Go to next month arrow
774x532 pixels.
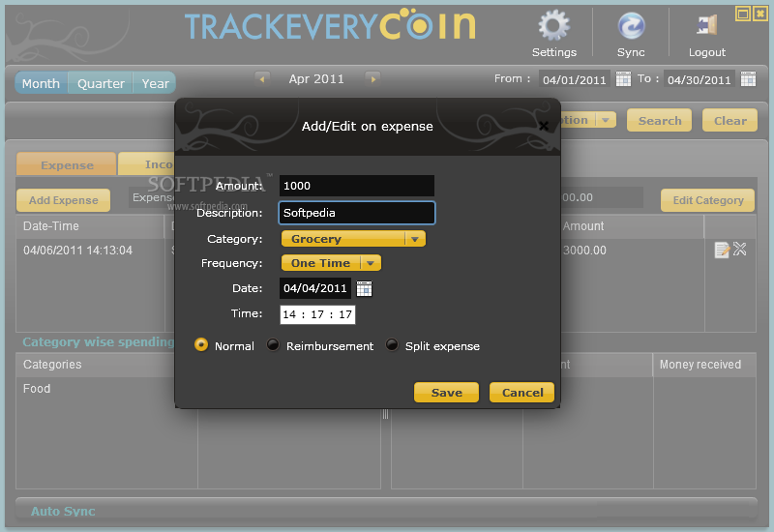pos(372,78)
